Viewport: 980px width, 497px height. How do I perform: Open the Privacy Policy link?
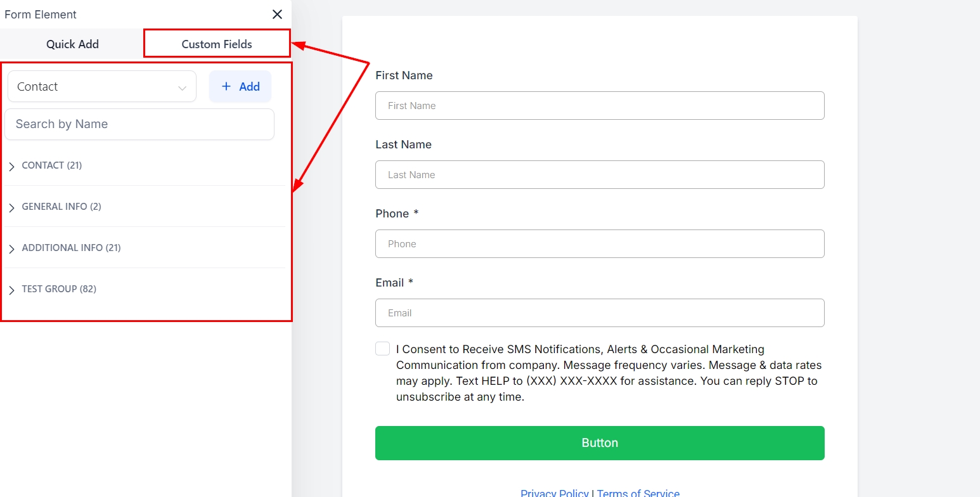[555, 493]
